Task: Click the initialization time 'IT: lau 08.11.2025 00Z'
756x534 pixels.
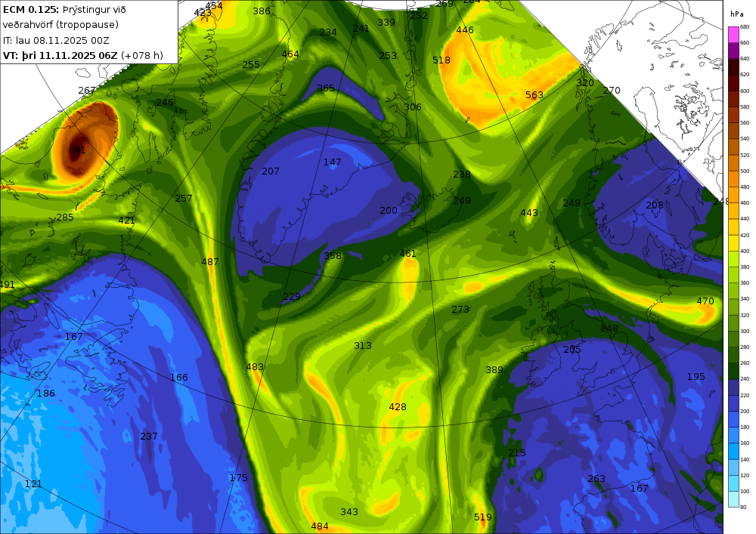Action: click(57, 41)
